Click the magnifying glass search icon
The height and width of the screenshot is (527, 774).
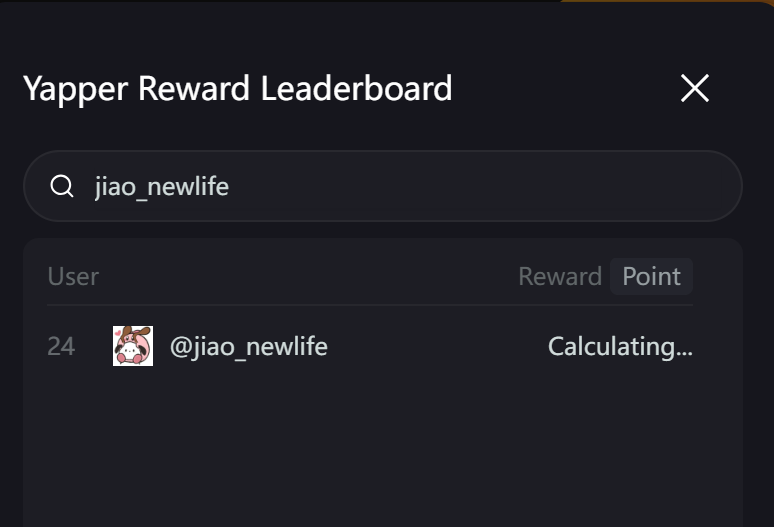click(62, 186)
